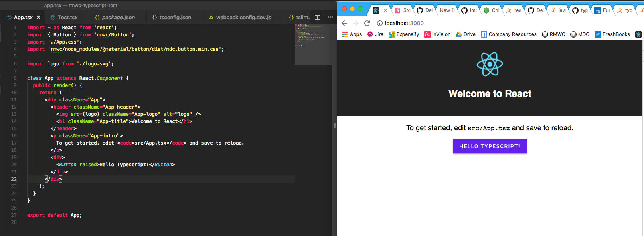The height and width of the screenshot is (236, 644).
Task: Open the Apps bookmarks shortcut
Action: 352,34
